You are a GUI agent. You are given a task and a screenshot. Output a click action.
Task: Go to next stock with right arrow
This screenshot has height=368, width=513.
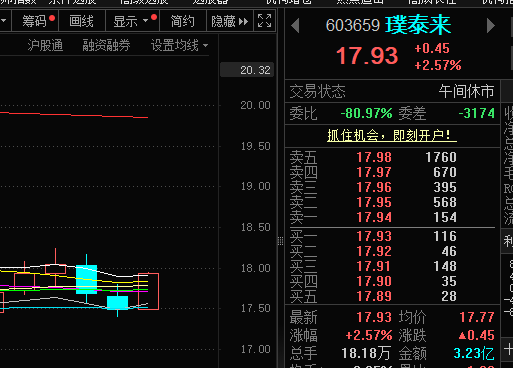(491, 26)
